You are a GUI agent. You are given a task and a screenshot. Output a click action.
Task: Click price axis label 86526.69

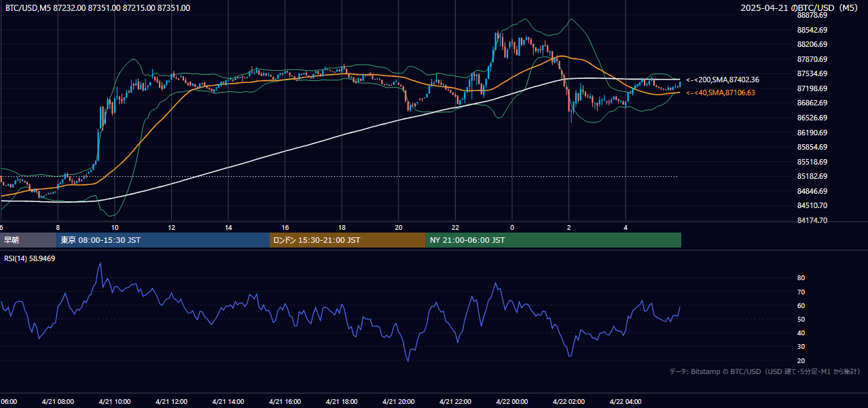coord(812,118)
